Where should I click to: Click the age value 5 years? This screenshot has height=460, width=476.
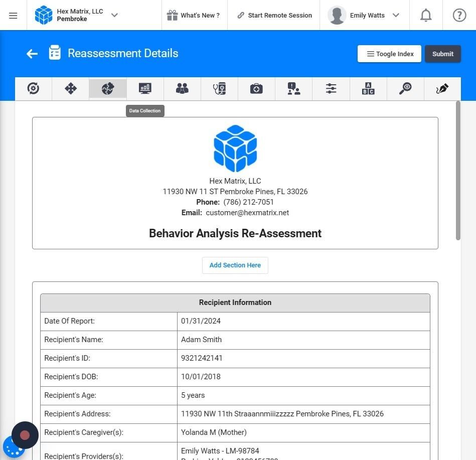tap(193, 395)
